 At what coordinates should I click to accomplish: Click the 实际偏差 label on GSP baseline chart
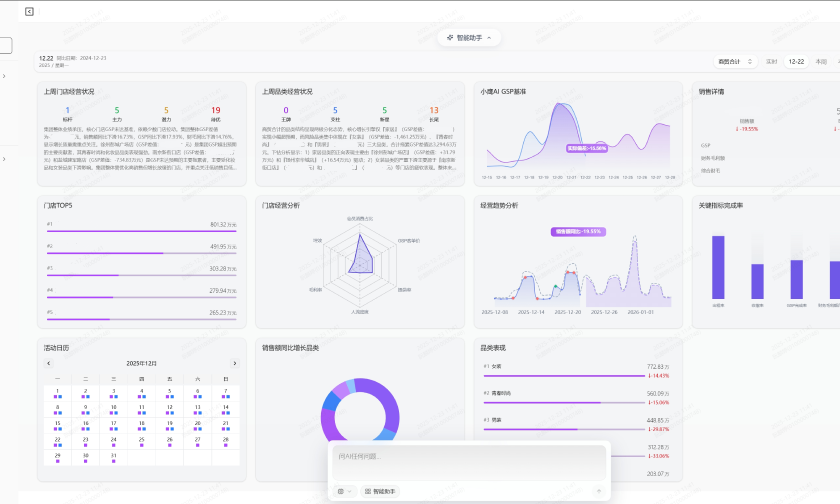pyautogui.click(x=587, y=147)
